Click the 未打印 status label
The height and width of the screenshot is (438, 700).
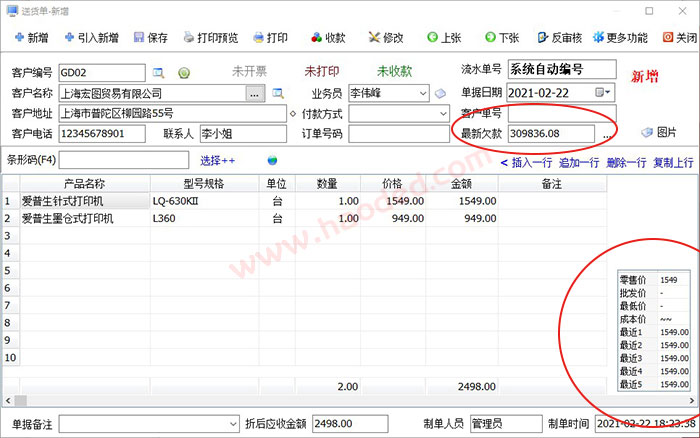click(x=322, y=71)
